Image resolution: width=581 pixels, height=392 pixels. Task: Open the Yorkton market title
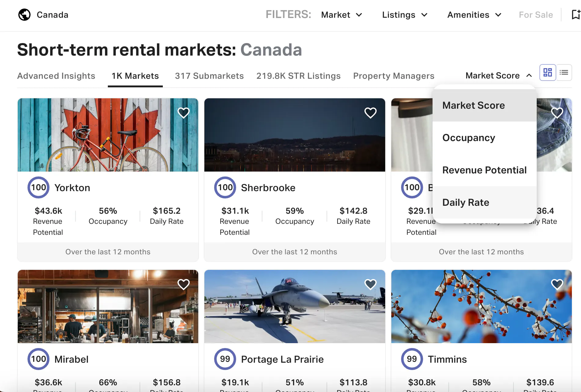[x=72, y=188]
